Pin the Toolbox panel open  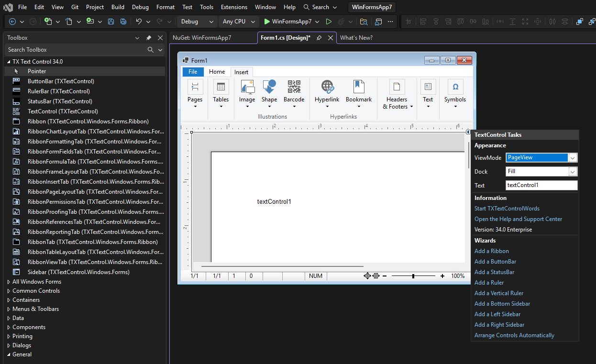[149, 38]
